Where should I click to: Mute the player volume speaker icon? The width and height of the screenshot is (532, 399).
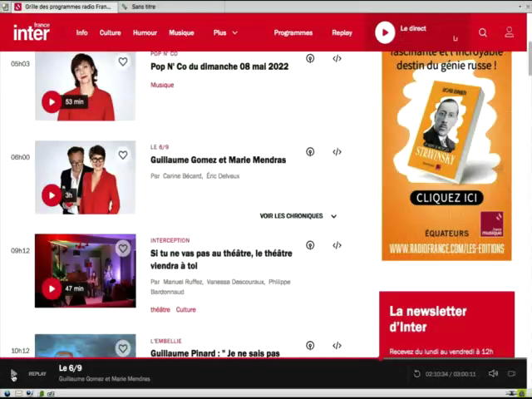pos(493,373)
